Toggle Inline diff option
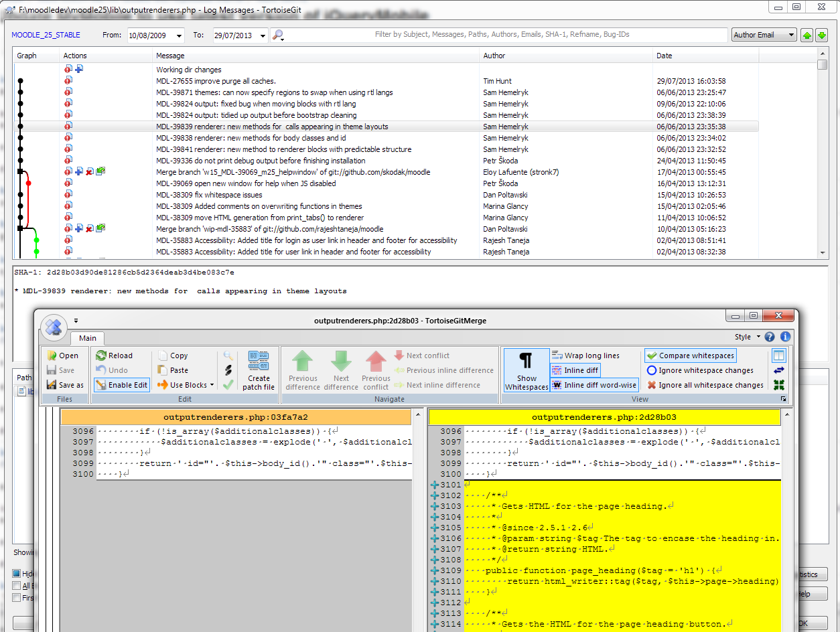The image size is (840, 632). click(575, 370)
